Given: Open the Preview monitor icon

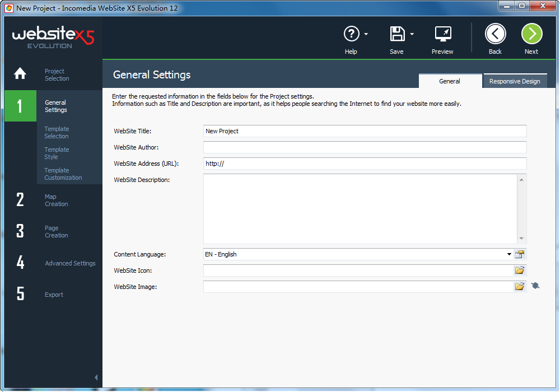Looking at the screenshot, I should pos(442,34).
